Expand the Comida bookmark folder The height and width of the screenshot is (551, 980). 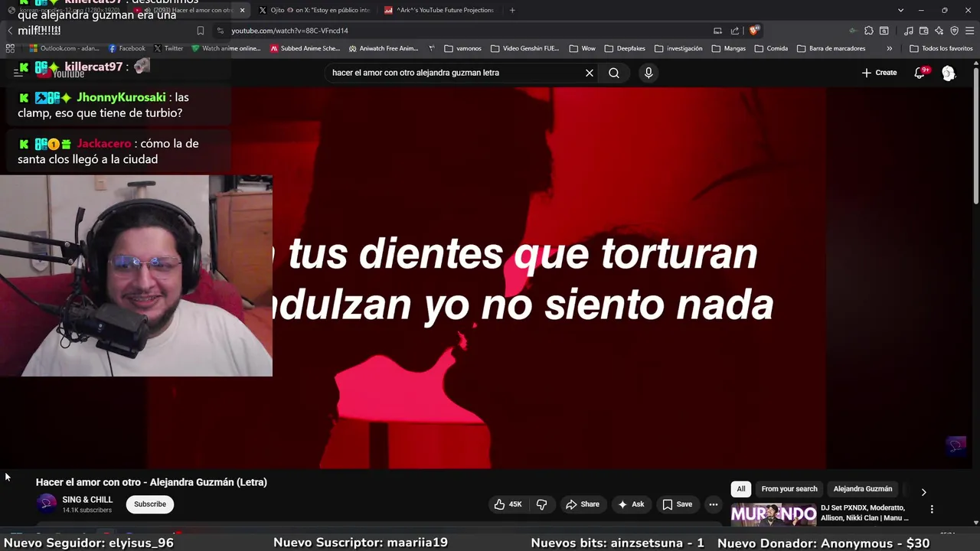pyautogui.click(x=771, y=48)
